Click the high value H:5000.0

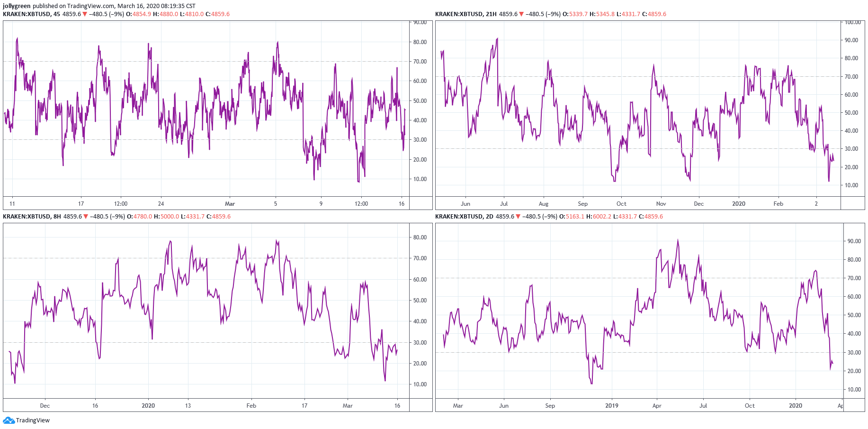pyautogui.click(x=167, y=217)
